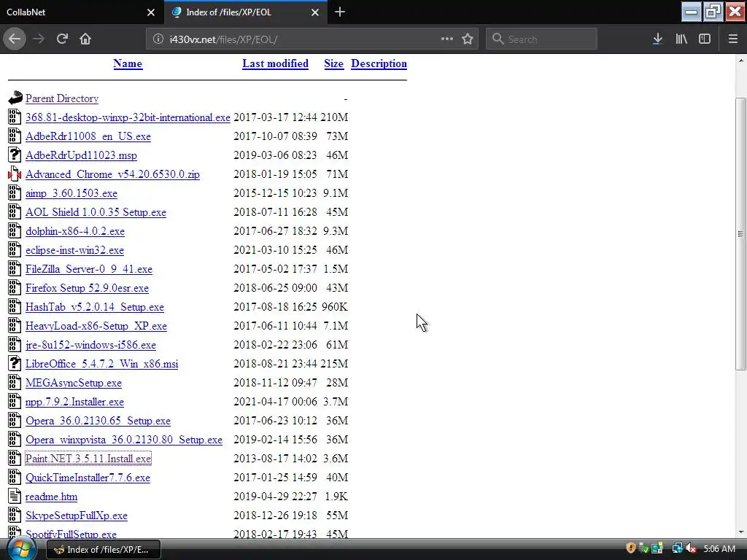Show site information for i430vx.net
Image resolution: width=747 pixels, height=560 pixels.
pyautogui.click(x=158, y=39)
